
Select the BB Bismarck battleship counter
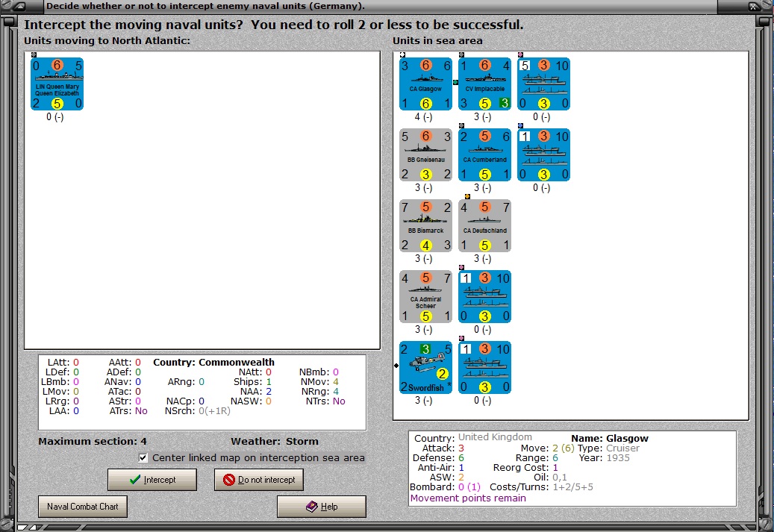[x=425, y=226]
